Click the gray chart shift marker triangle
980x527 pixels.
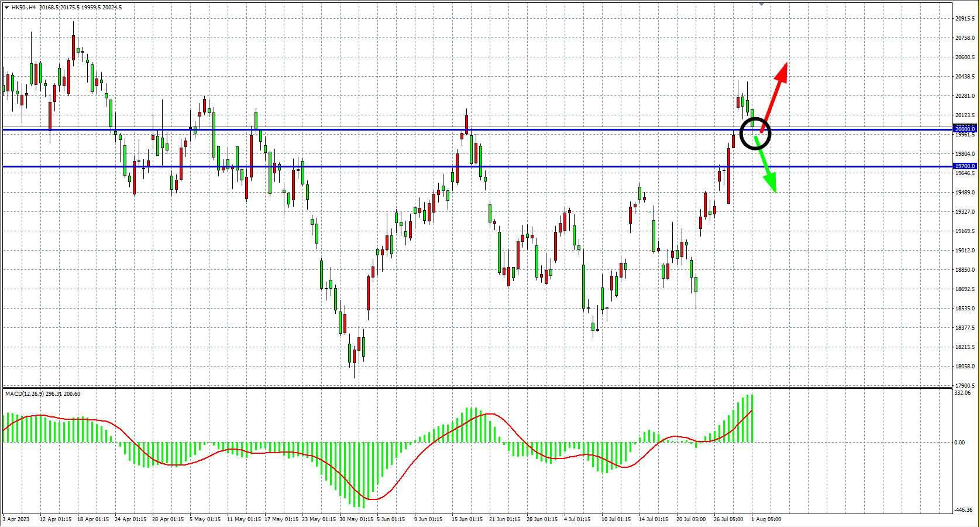coord(761,4)
